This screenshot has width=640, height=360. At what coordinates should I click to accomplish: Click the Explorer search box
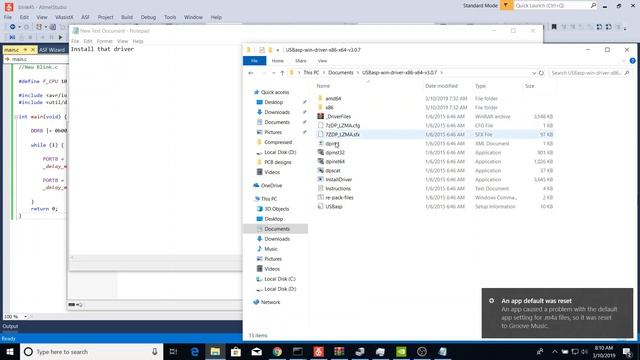(x=590, y=73)
